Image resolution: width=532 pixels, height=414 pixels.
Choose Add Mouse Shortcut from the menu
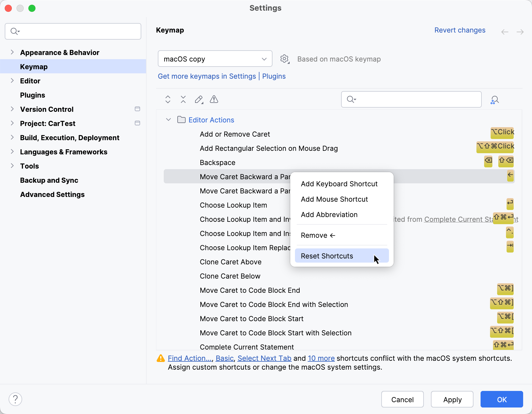334,199
